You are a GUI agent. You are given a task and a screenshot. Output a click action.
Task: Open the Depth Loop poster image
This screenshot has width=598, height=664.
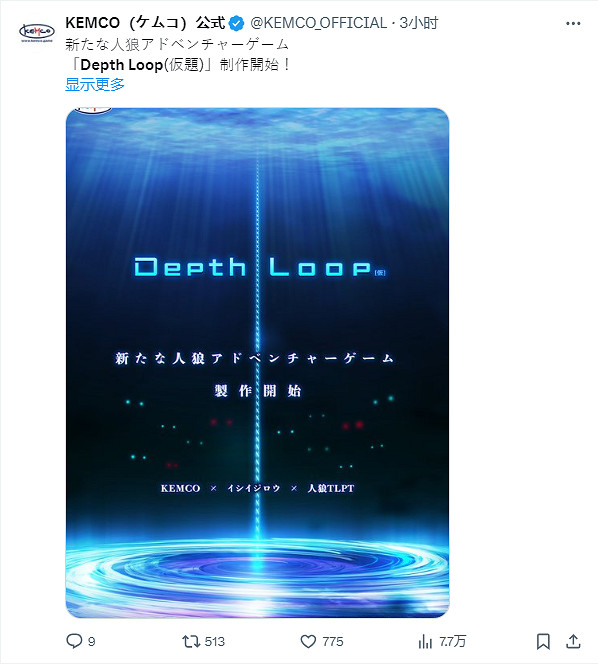pyautogui.click(x=257, y=362)
